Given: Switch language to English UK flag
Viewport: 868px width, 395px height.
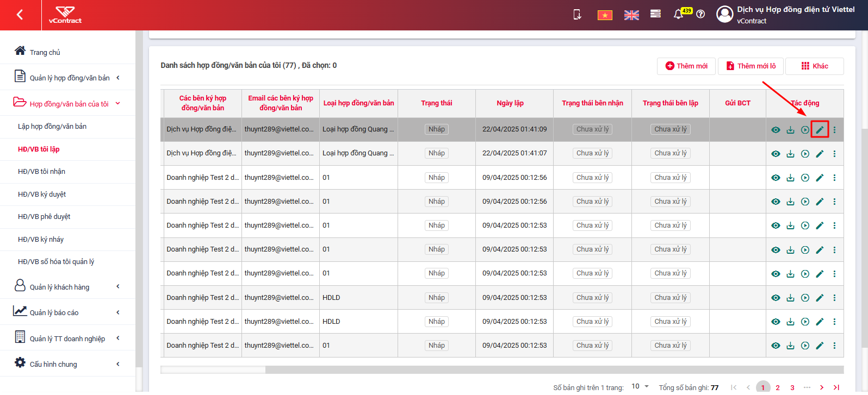Looking at the screenshot, I should [x=631, y=15].
